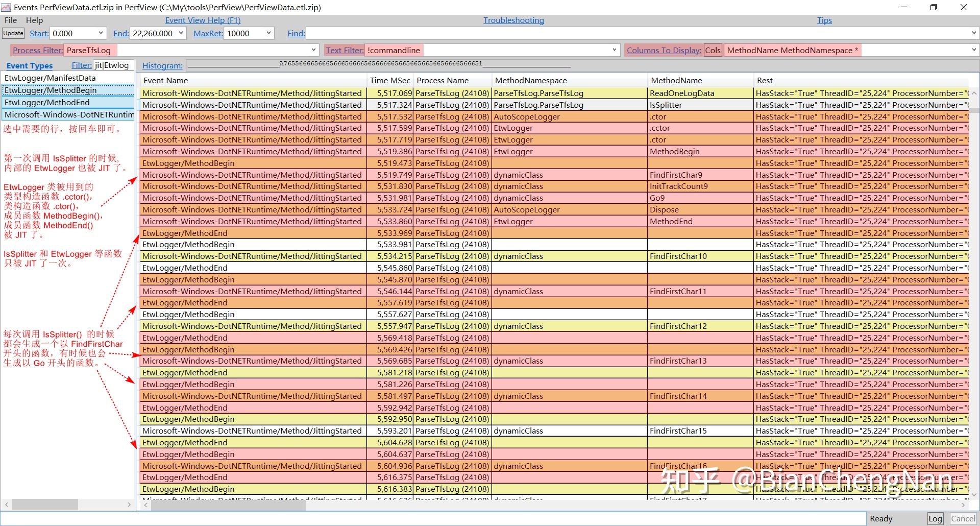The height and width of the screenshot is (526, 980).
Task: Expand the Process Filter dropdown
Action: click(313, 50)
